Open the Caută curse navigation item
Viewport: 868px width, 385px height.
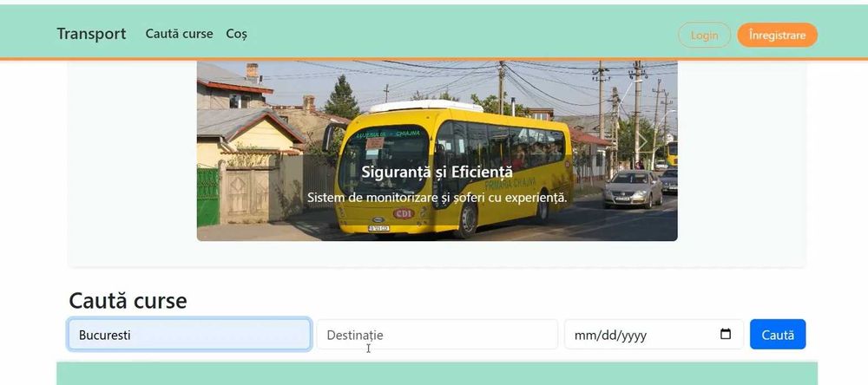pos(179,34)
